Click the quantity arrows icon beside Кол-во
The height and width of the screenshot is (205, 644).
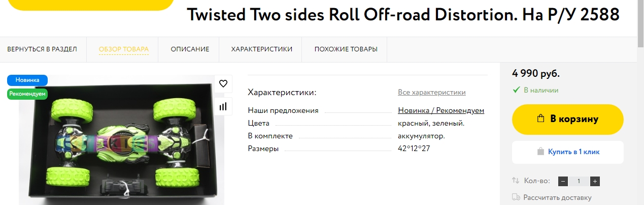(516, 181)
